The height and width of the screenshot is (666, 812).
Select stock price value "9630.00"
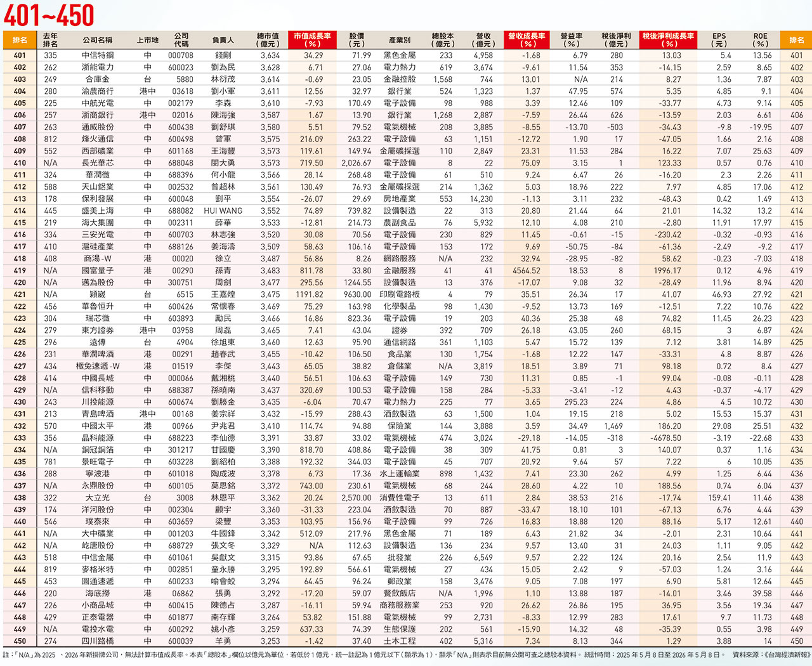358,294
